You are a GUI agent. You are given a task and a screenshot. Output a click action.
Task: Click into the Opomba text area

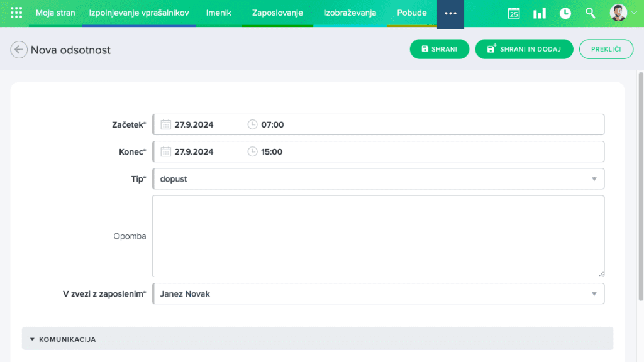coord(378,236)
